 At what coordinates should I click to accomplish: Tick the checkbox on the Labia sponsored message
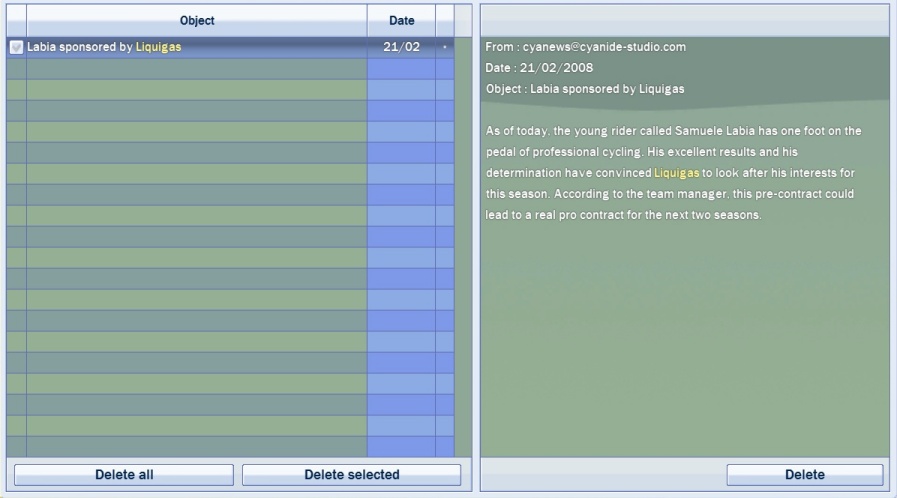(x=16, y=47)
